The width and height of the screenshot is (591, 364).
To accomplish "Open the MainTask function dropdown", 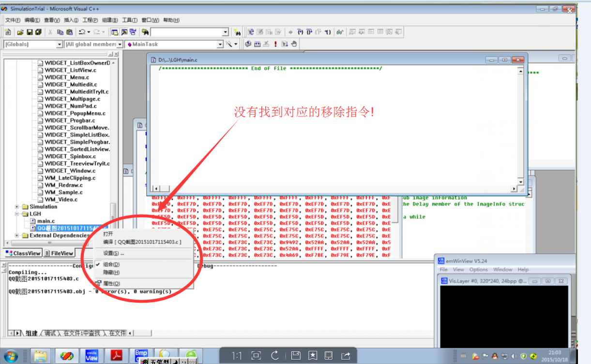I will click(x=220, y=44).
